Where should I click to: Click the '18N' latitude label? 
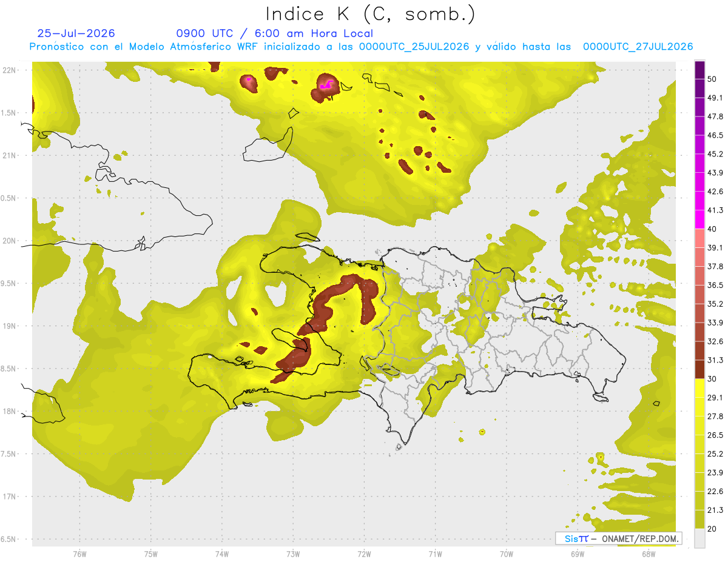9,412
